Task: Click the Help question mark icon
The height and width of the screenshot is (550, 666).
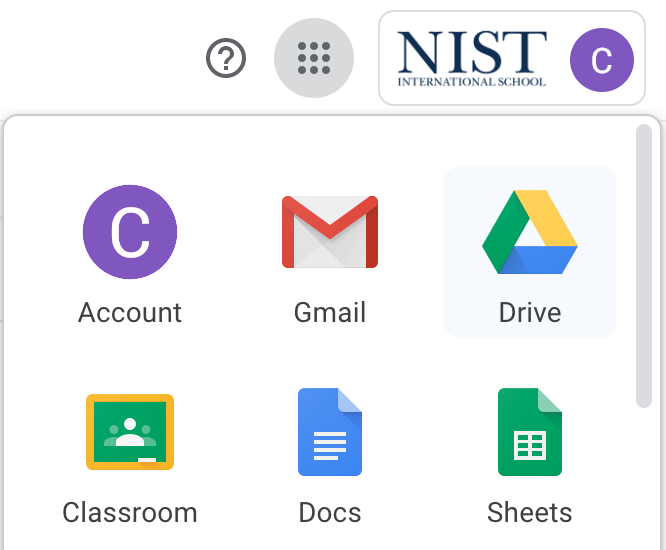Action: click(x=226, y=59)
